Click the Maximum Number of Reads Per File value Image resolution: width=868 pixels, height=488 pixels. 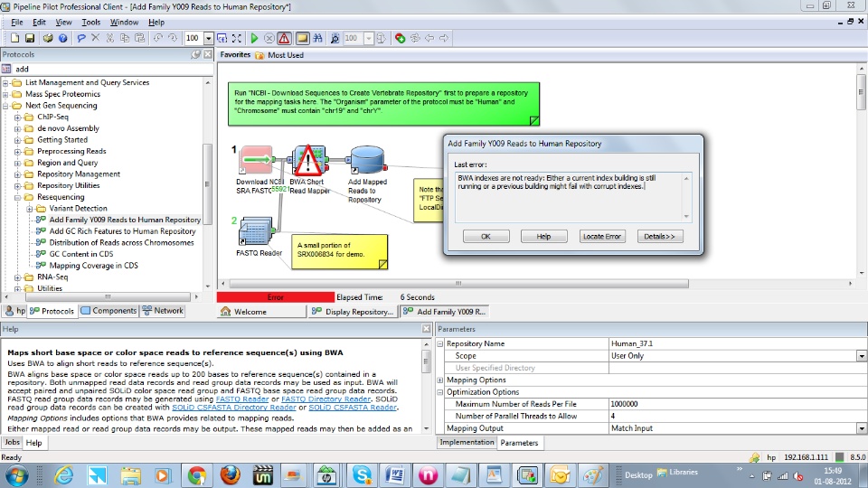(738, 404)
